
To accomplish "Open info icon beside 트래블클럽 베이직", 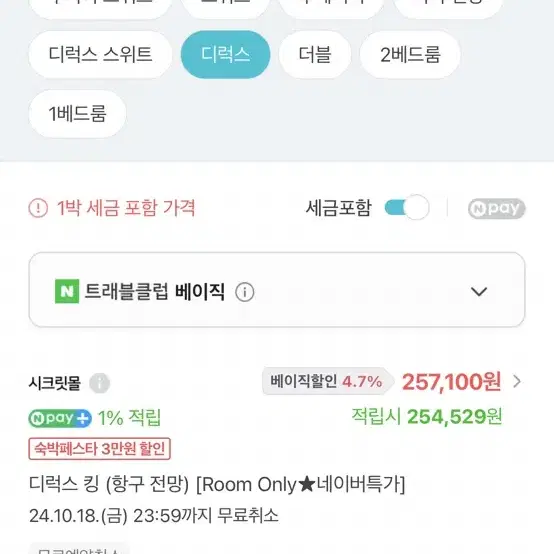I will coord(244,292).
